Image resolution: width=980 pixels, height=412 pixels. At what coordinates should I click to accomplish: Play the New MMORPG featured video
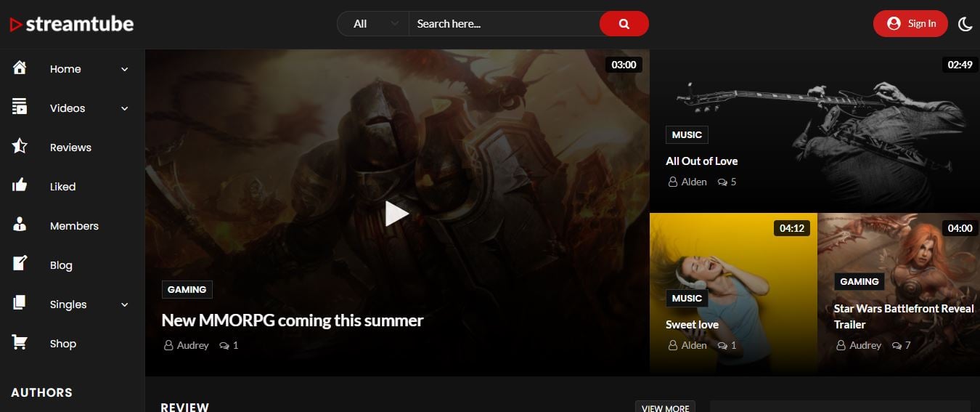[x=396, y=213]
